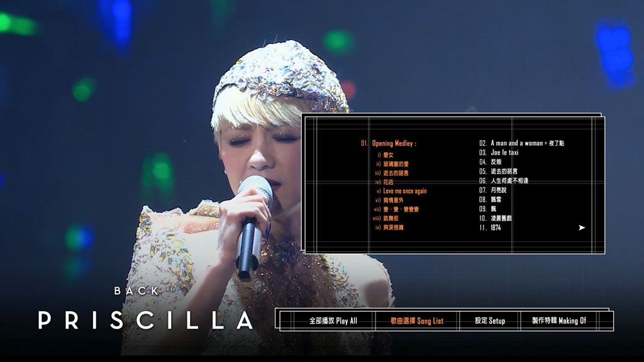The height and width of the screenshot is (362, 644).
Task: Play medley part iv 花店
Action: tap(384, 182)
